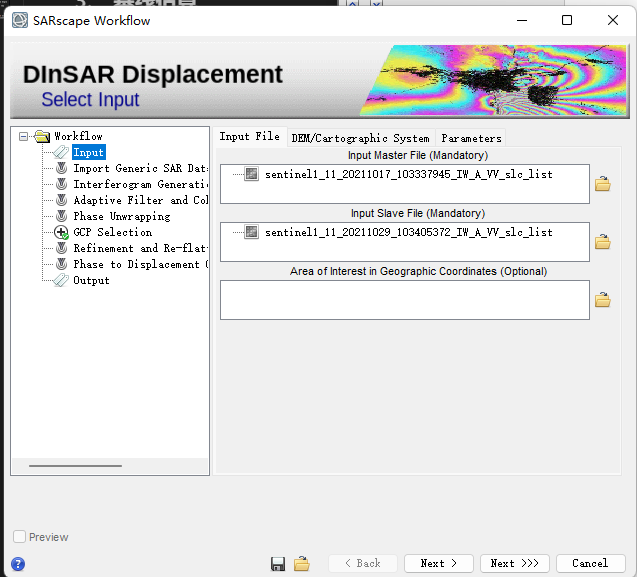
Task: Select the Output step in tree
Action: [91, 280]
